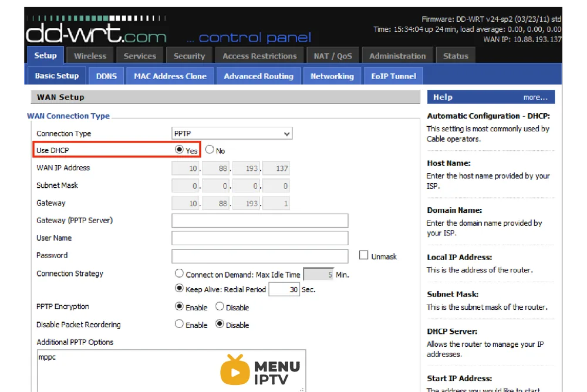Screen dimensions: 587x392
Task: Open MAC Address Clone sub-tab
Action: pyautogui.click(x=170, y=76)
